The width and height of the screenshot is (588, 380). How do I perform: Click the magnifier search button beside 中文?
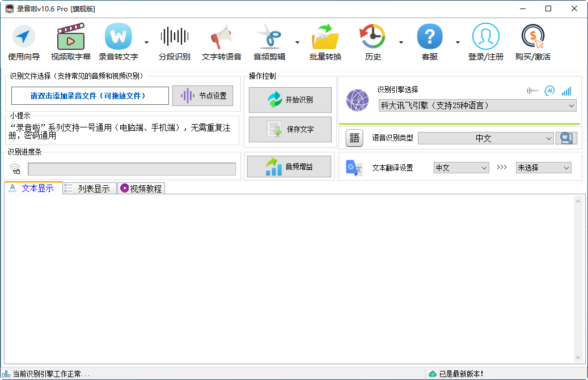[566, 139]
